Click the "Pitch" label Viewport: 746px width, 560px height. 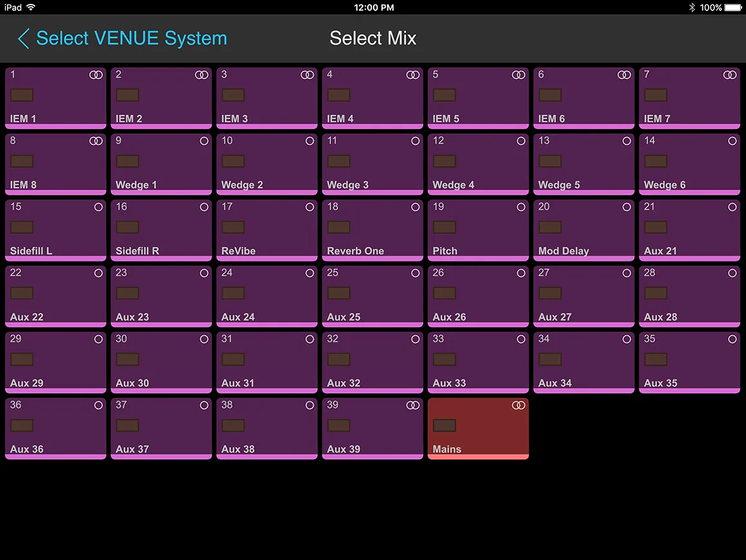click(445, 251)
